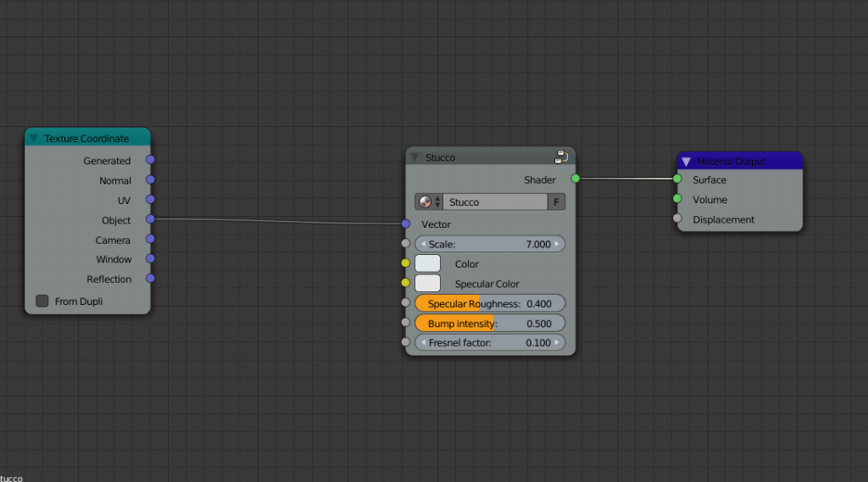Click the Object output socket
Screen dimensions: 868x482
(x=150, y=219)
